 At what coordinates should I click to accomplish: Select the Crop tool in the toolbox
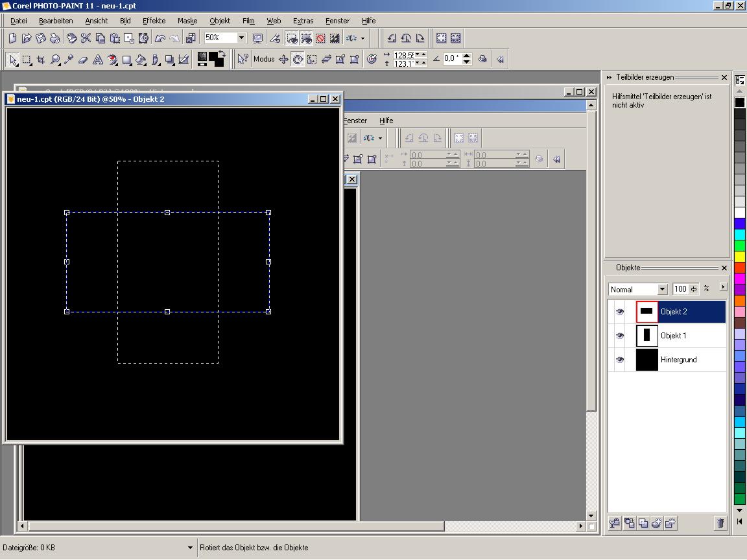[x=41, y=60]
